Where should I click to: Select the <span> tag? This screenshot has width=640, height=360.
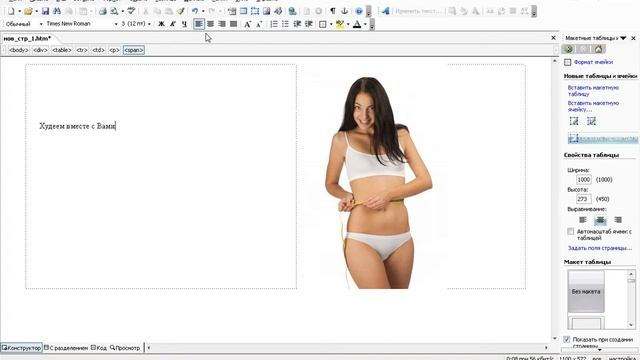pyautogui.click(x=134, y=50)
